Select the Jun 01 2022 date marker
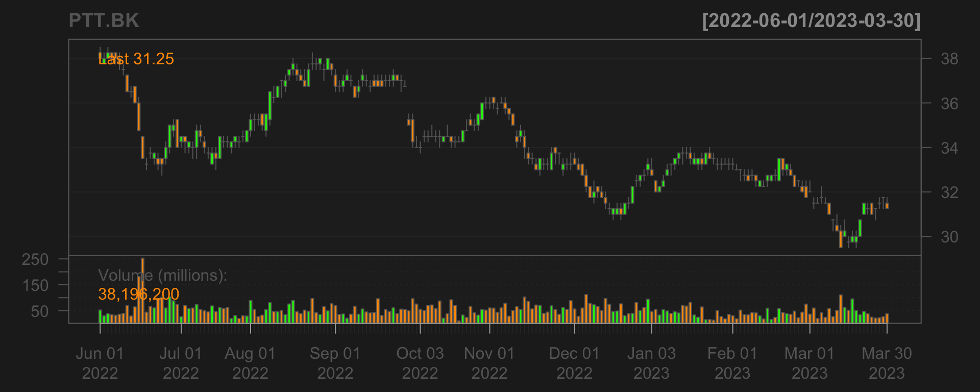This screenshot has height=392, width=980. click(100, 363)
